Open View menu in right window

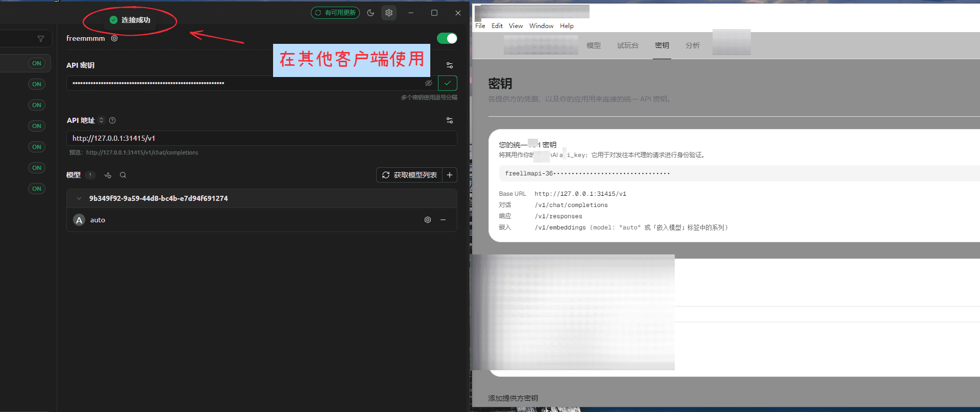(516, 26)
